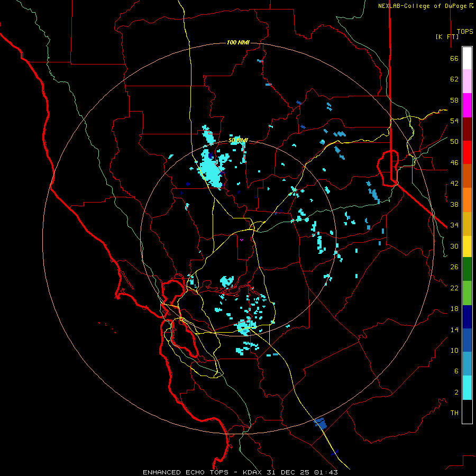The image size is (476, 476).
Task: Click the legend value 66
Action: click(x=454, y=59)
